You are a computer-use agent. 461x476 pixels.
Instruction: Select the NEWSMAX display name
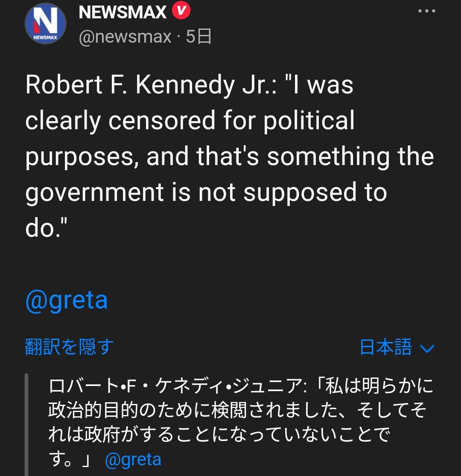(x=123, y=12)
